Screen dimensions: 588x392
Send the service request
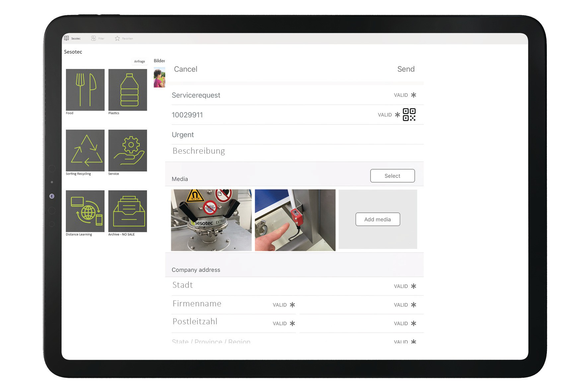click(406, 69)
